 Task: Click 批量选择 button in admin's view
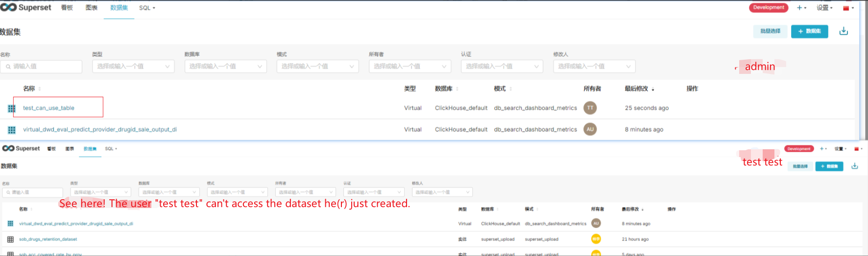771,31
